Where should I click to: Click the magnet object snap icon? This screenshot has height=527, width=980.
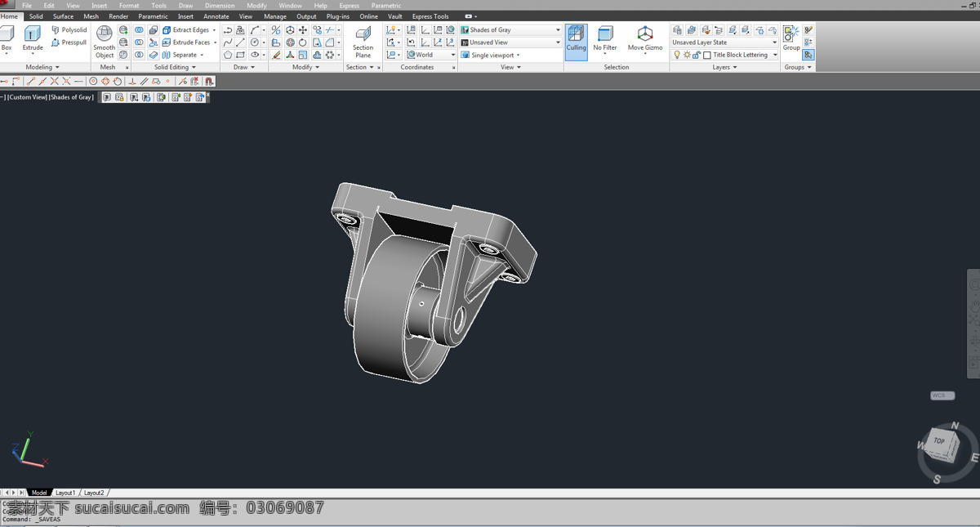(x=210, y=81)
